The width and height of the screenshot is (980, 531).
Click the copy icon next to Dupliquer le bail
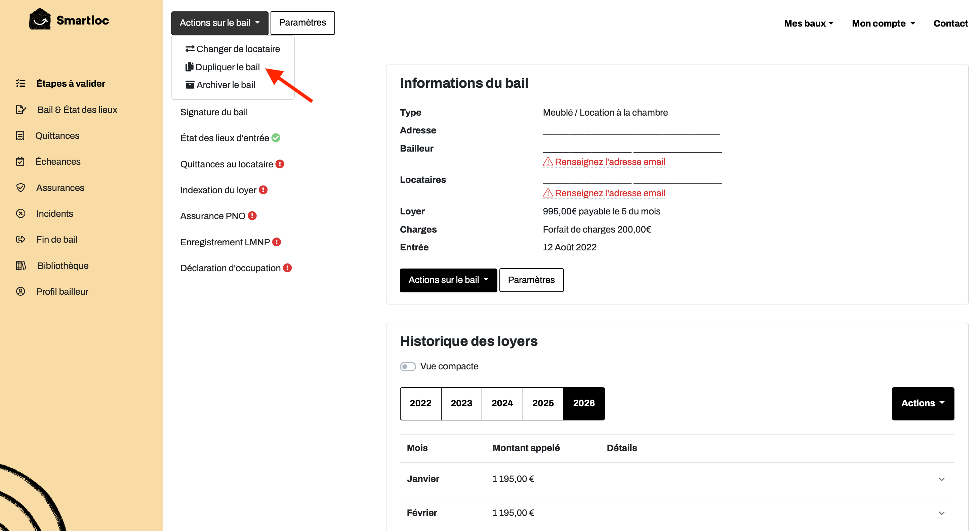point(190,67)
